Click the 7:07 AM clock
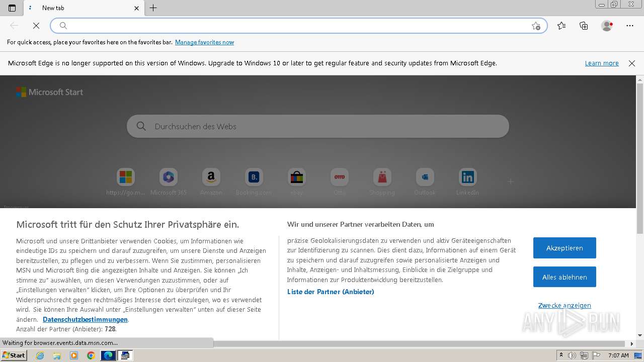 click(618, 355)
